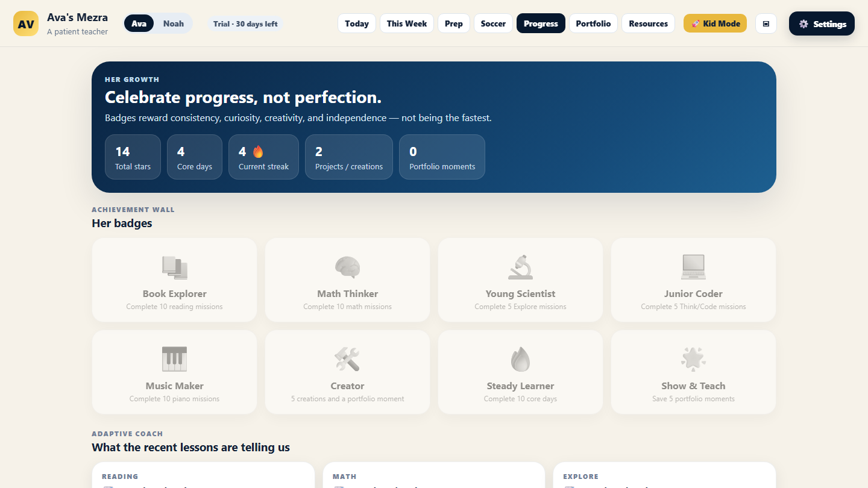
Task: Click the Projects / creations stat card
Action: pyautogui.click(x=349, y=157)
